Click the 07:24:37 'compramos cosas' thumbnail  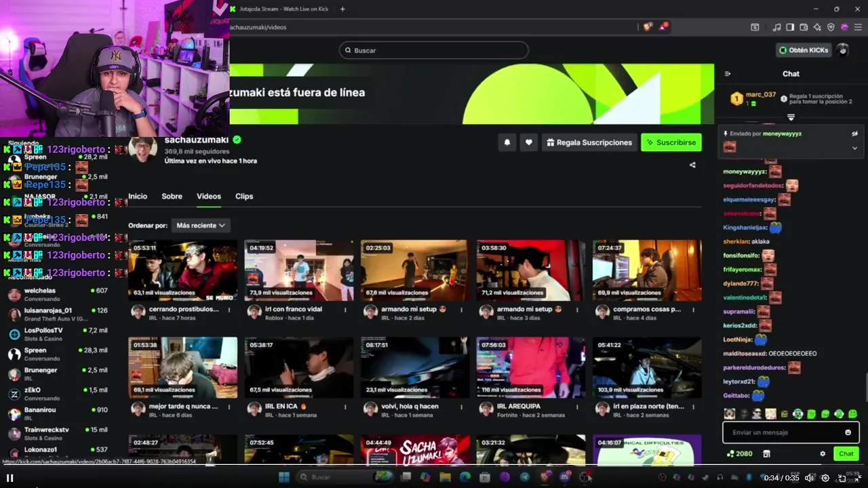click(647, 270)
